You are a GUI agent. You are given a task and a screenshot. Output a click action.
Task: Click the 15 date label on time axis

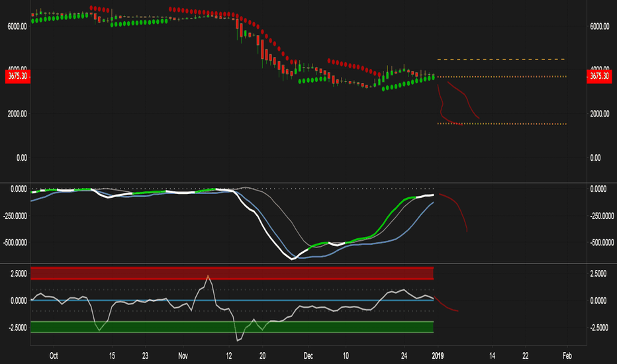pos(112,356)
